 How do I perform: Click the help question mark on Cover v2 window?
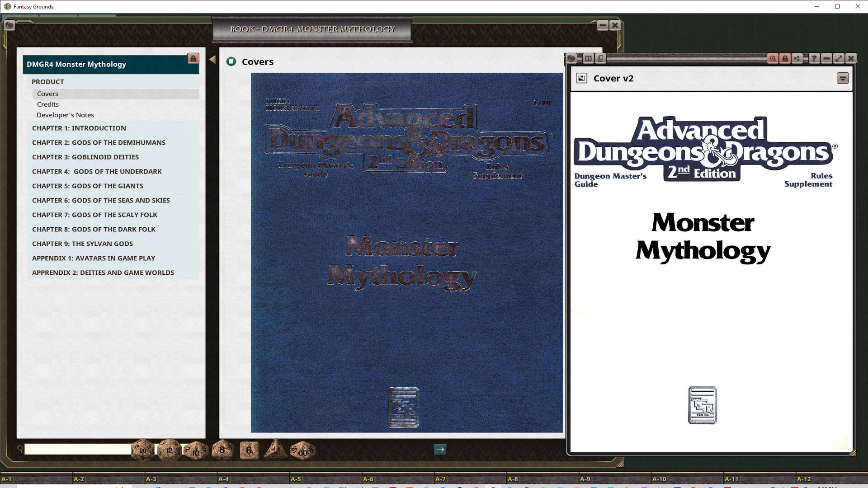pyautogui.click(x=814, y=58)
